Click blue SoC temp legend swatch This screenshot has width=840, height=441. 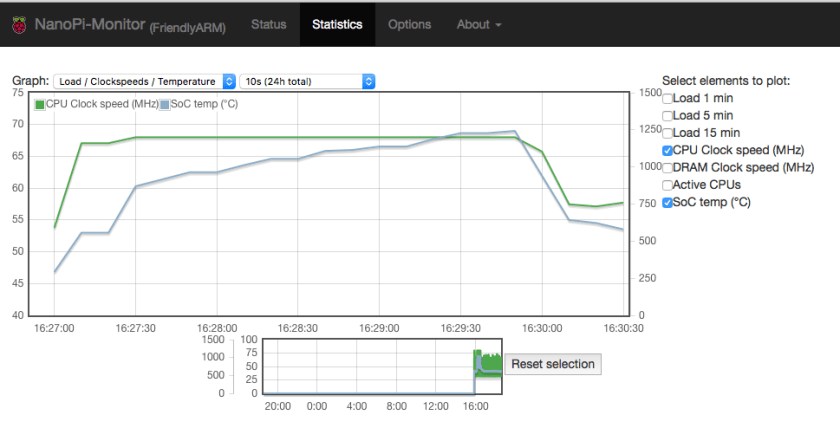165,104
